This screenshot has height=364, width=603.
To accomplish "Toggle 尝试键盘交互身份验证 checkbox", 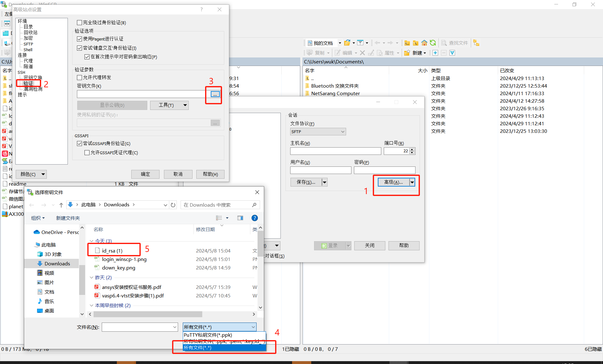I will pyautogui.click(x=79, y=48).
